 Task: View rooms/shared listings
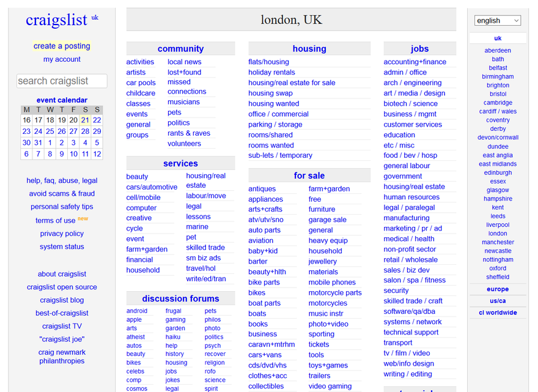point(270,135)
